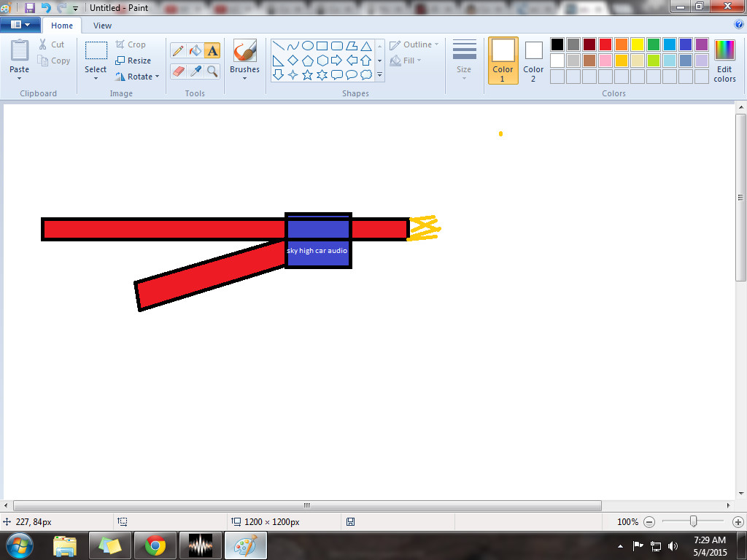
Task: Click the Undo arrow in title bar
Action: tap(46, 7)
